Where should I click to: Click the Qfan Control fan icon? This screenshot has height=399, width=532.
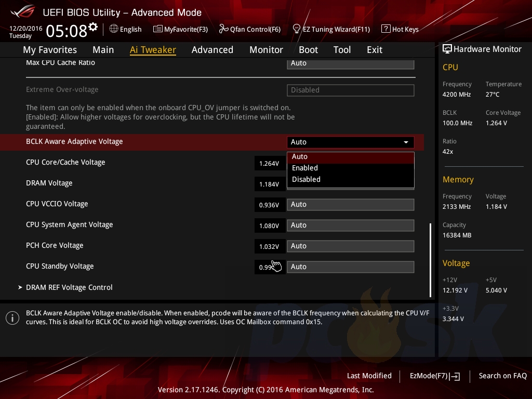pos(223,29)
